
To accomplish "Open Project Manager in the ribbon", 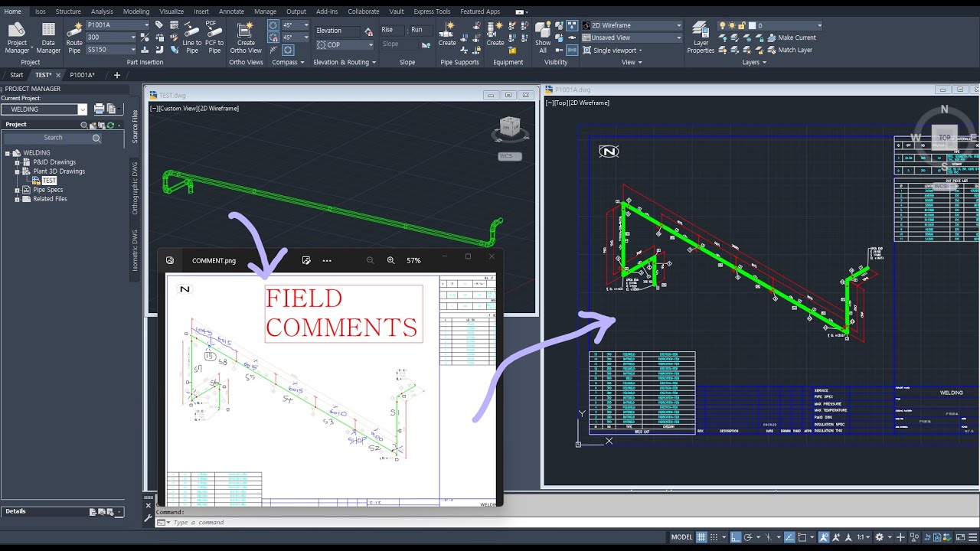I will pos(17,37).
